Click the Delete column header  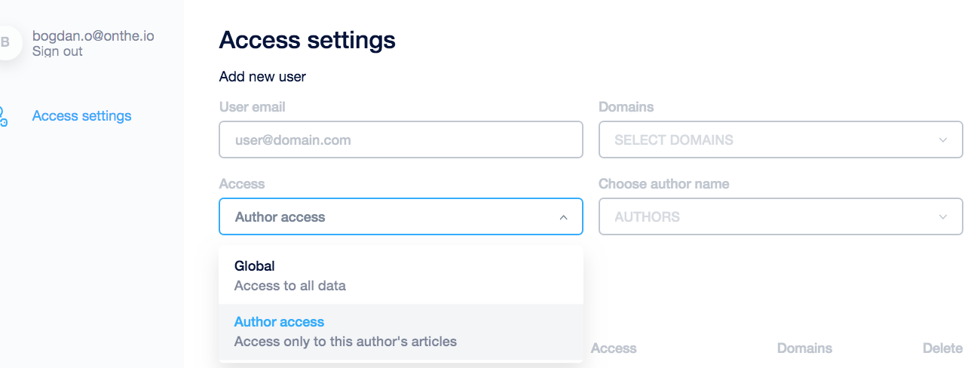pos(942,348)
